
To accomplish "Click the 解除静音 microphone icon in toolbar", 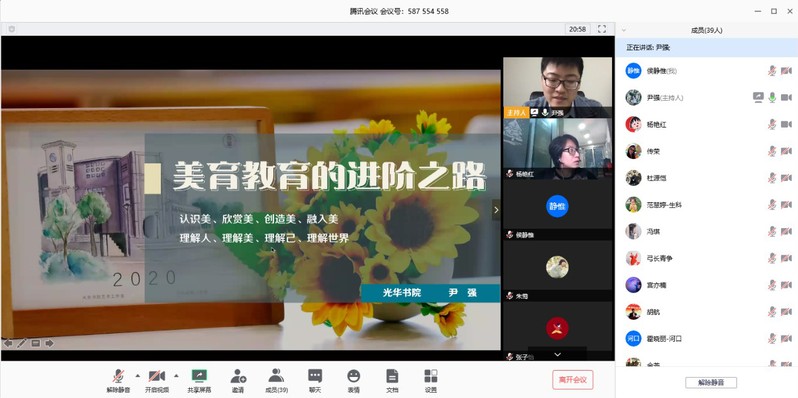I will click(118, 376).
